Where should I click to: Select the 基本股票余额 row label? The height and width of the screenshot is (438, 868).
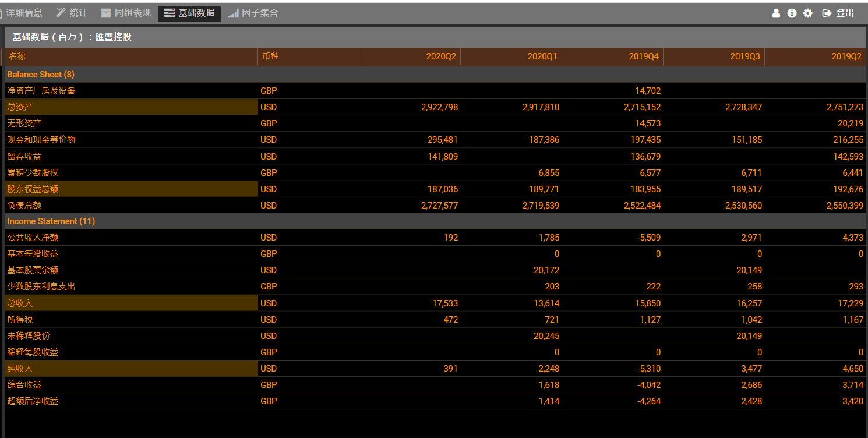(33, 270)
